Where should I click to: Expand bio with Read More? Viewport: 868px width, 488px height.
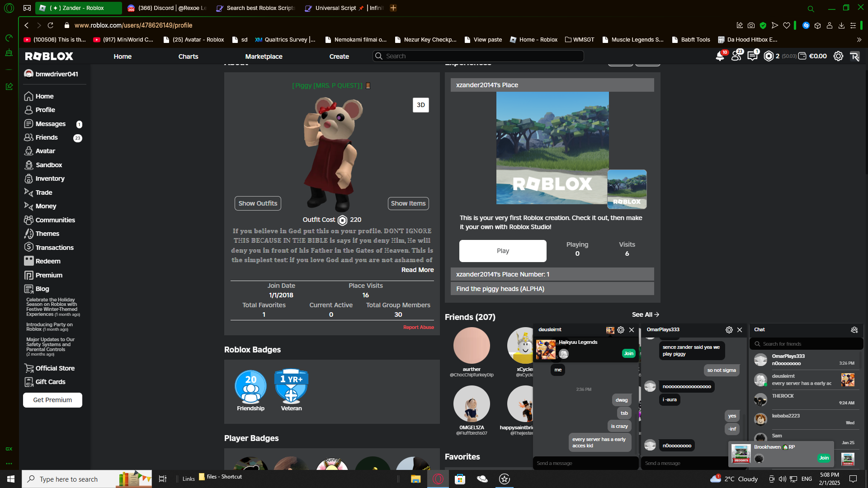pos(417,270)
